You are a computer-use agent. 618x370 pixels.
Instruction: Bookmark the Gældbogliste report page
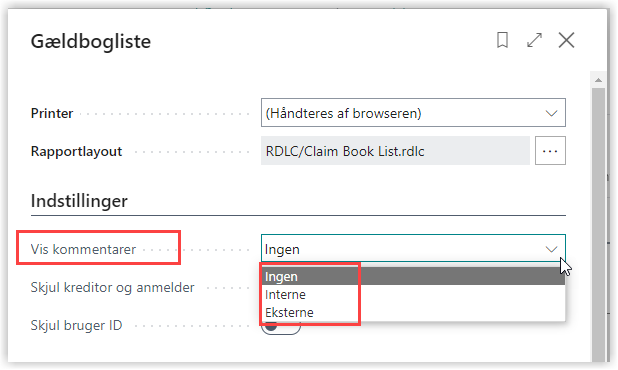click(x=502, y=40)
